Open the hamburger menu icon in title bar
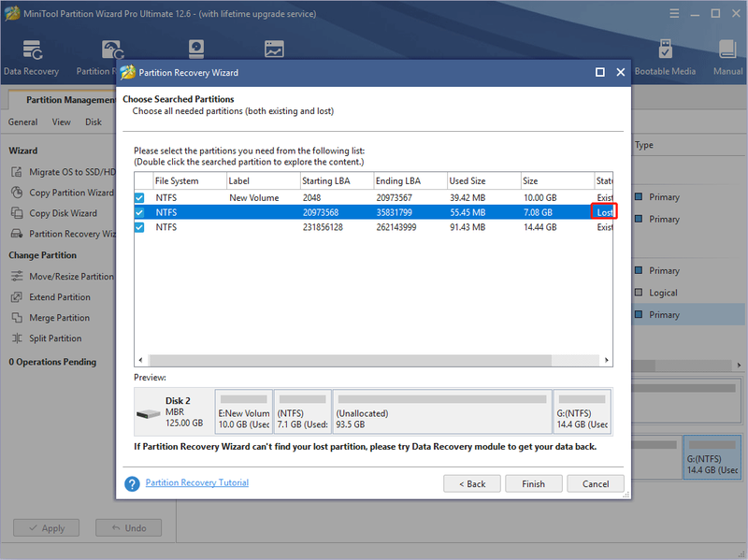The image size is (748, 560). (674, 13)
